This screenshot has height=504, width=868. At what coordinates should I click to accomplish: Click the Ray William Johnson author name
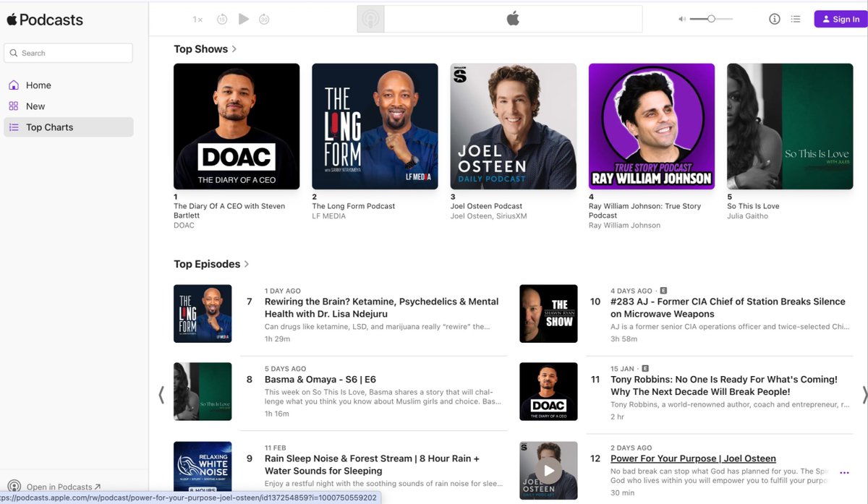(x=624, y=226)
